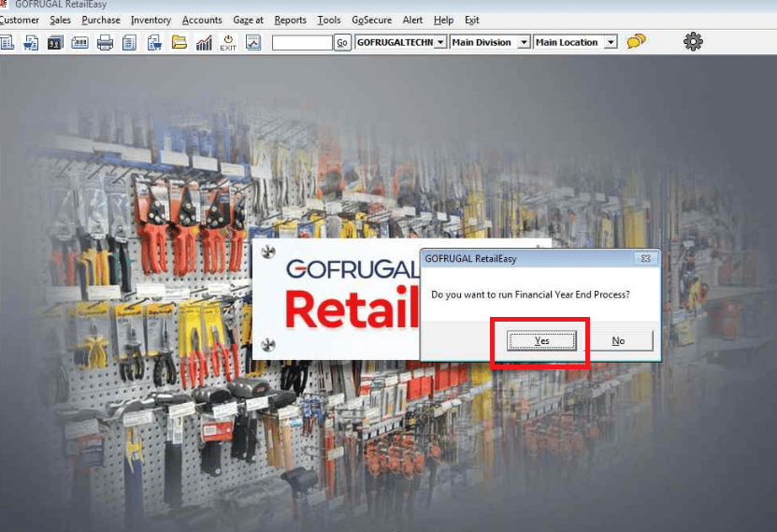
Task: Click the calculator sheet toolbar icon
Action: click(x=7, y=43)
